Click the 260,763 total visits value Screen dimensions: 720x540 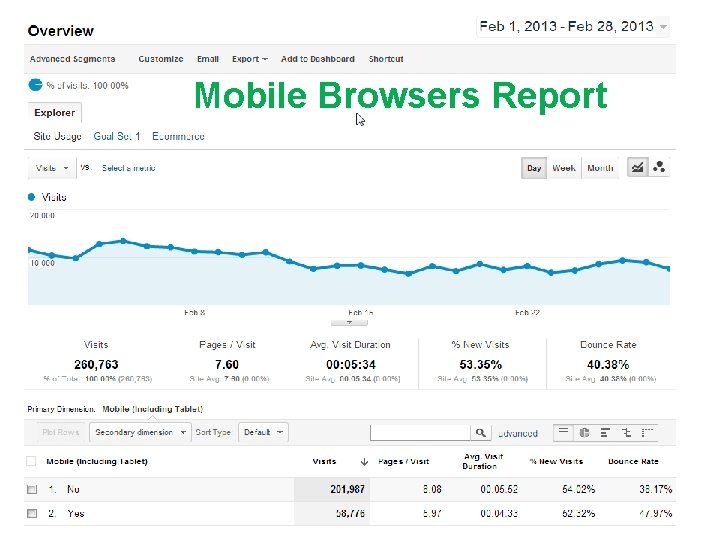click(x=96, y=365)
